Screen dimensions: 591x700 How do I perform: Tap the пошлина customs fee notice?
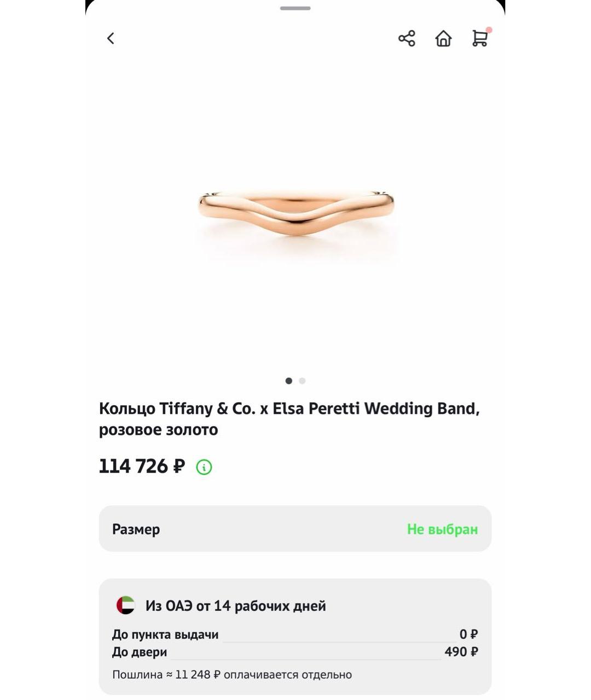[230, 675]
